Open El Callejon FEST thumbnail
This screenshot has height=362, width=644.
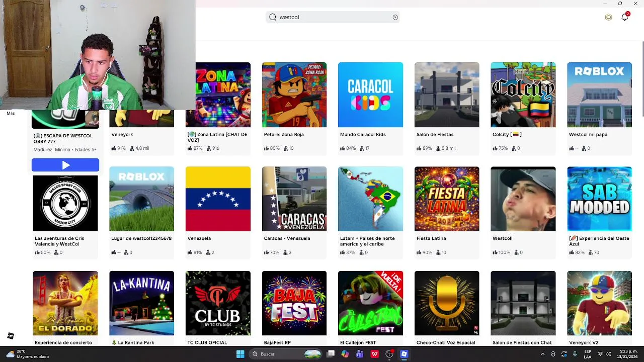point(370,303)
